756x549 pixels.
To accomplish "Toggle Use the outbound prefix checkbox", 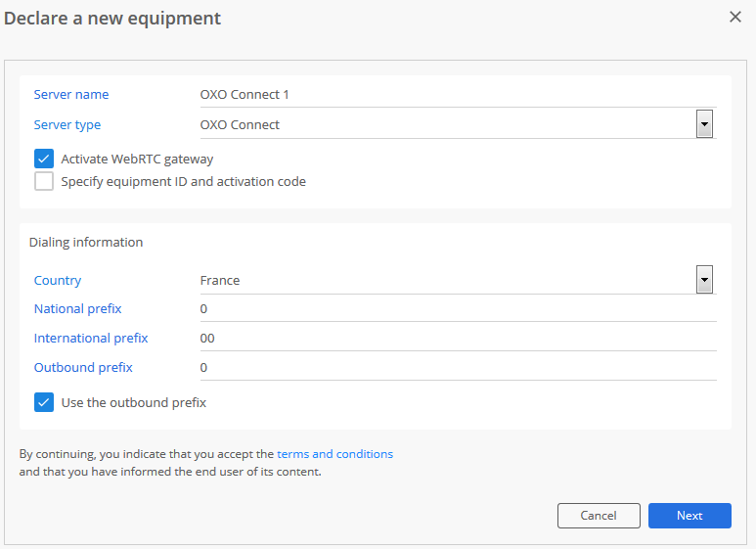I will click(x=44, y=402).
